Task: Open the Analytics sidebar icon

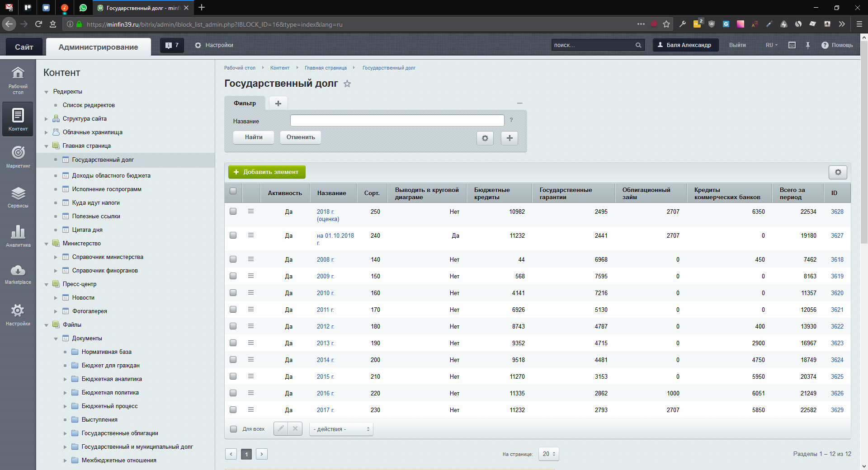Action: pyautogui.click(x=18, y=236)
